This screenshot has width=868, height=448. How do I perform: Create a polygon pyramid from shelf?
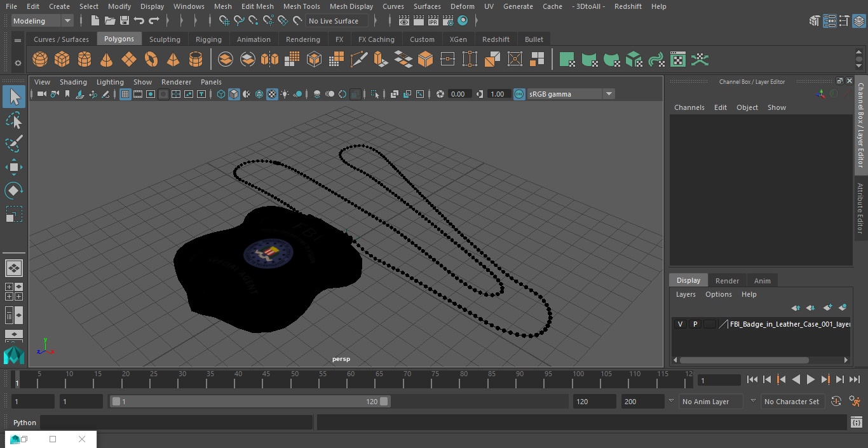tap(173, 60)
